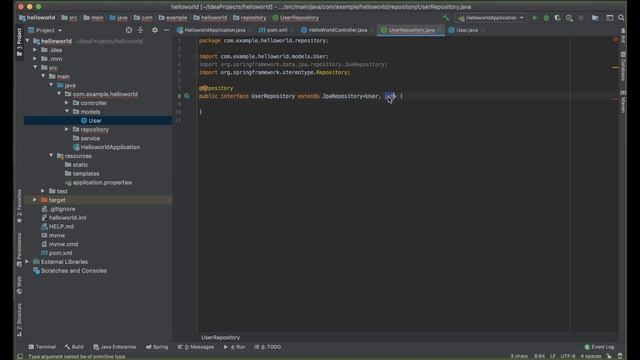
Task: Build project with the hammer icon
Action: (x=446, y=18)
